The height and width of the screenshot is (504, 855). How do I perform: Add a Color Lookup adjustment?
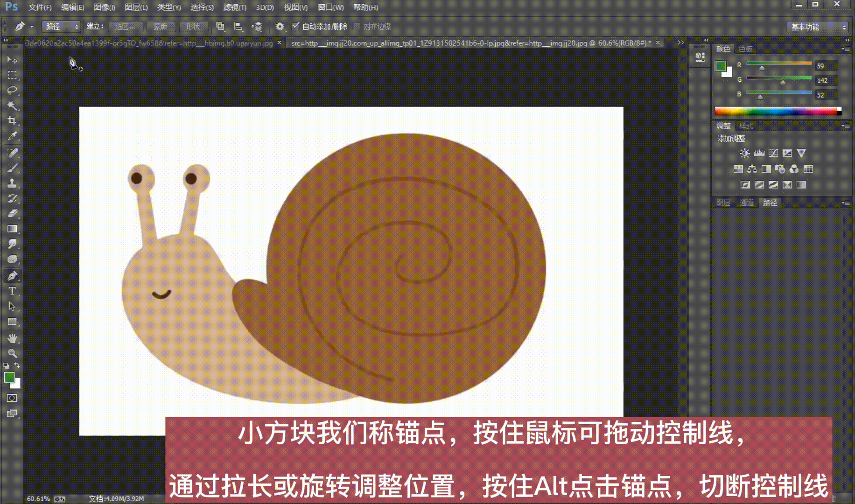pos(808,169)
